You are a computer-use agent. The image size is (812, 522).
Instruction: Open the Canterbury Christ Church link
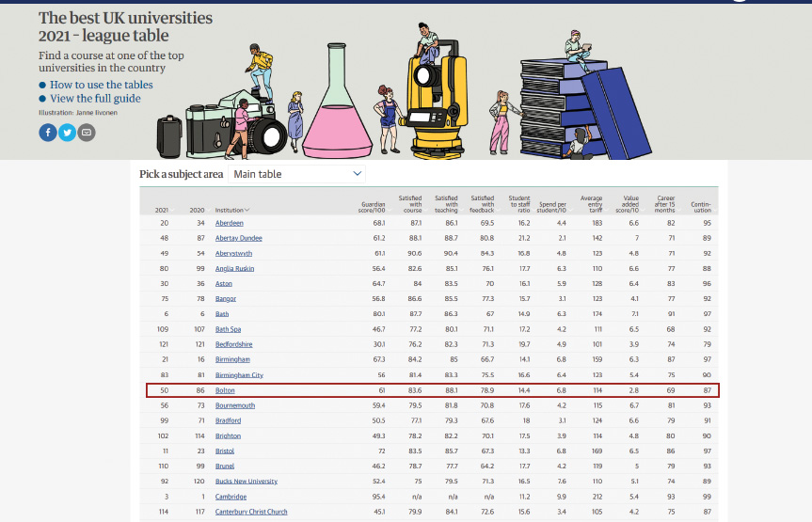tap(251, 512)
